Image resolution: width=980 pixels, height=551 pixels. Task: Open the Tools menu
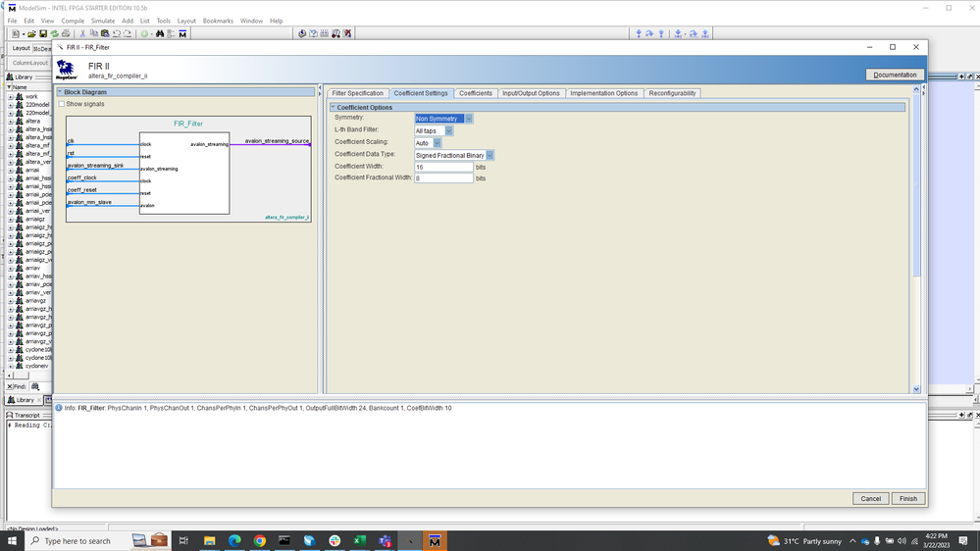pyautogui.click(x=163, y=21)
